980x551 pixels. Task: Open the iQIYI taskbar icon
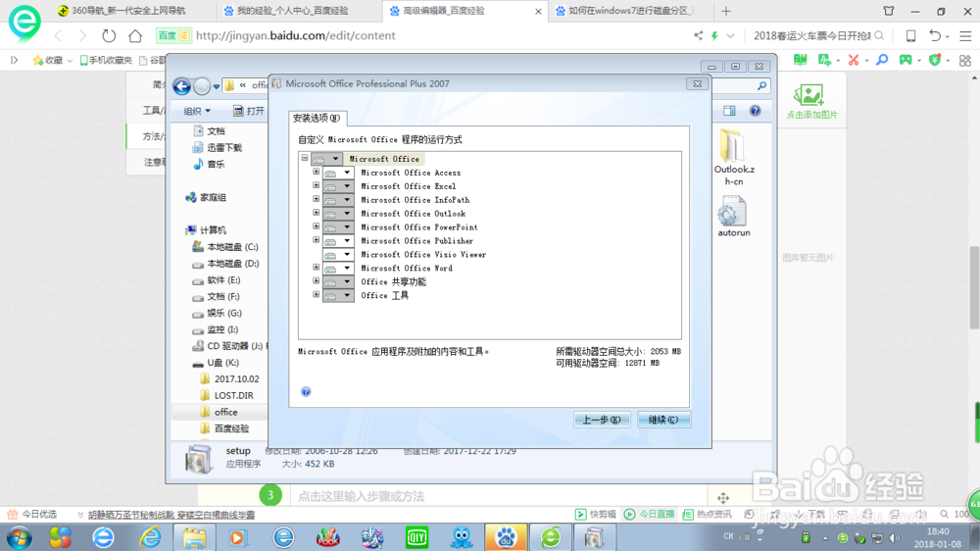click(x=416, y=537)
